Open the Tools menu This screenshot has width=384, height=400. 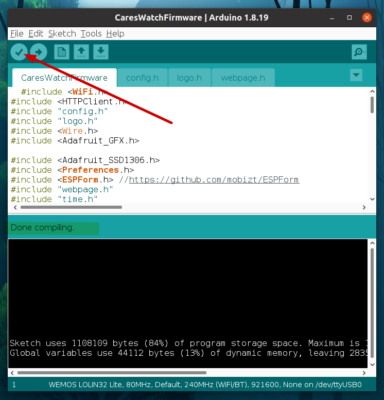(x=91, y=34)
